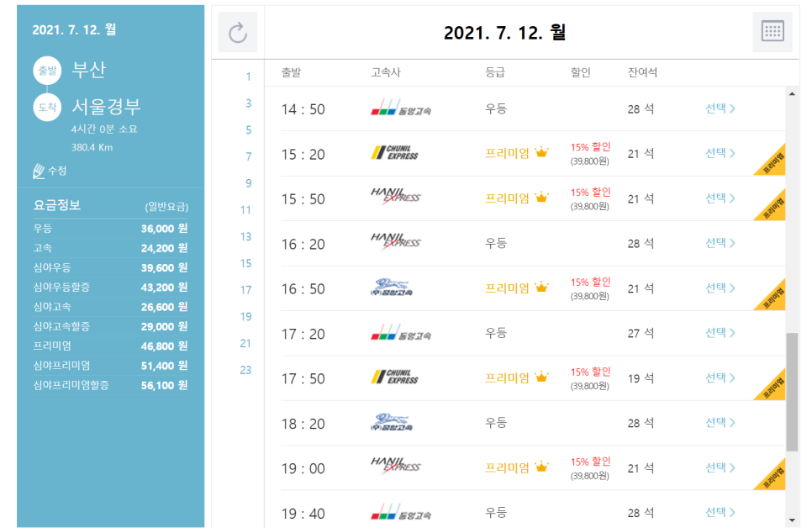
Task: Jump to hour 9 in time list
Action: point(248,183)
